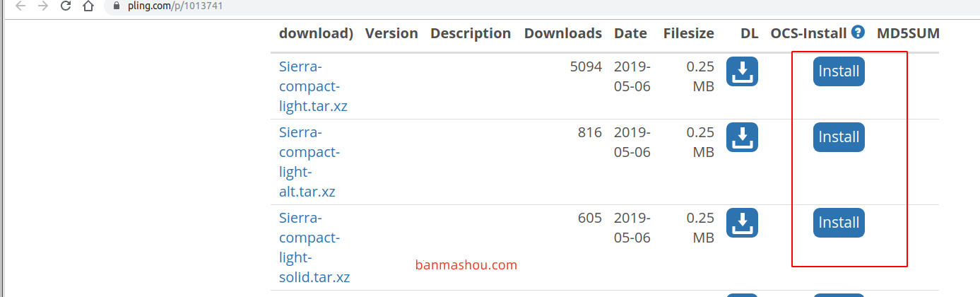Click the browser back arrow
980x297 pixels.
tap(20, 6)
